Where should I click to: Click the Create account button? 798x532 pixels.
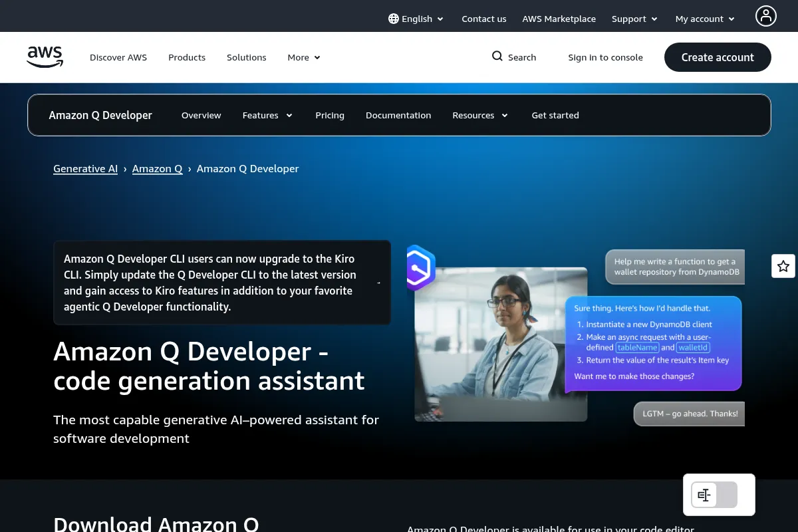tap(718, 57)
